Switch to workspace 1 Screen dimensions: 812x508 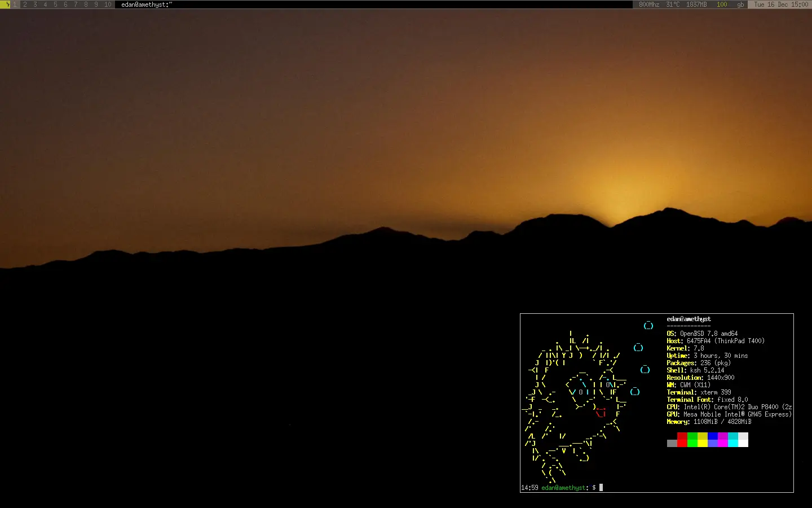tap(15, 5)
